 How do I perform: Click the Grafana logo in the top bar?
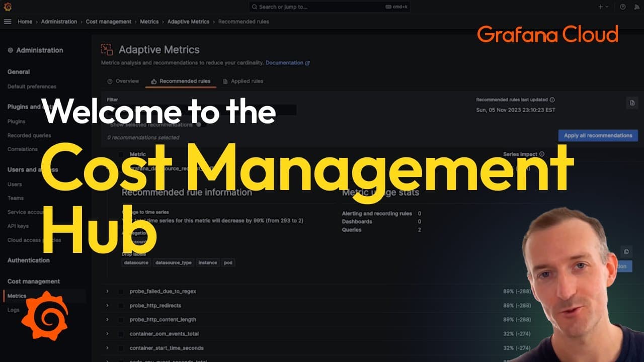pos(8,7)
